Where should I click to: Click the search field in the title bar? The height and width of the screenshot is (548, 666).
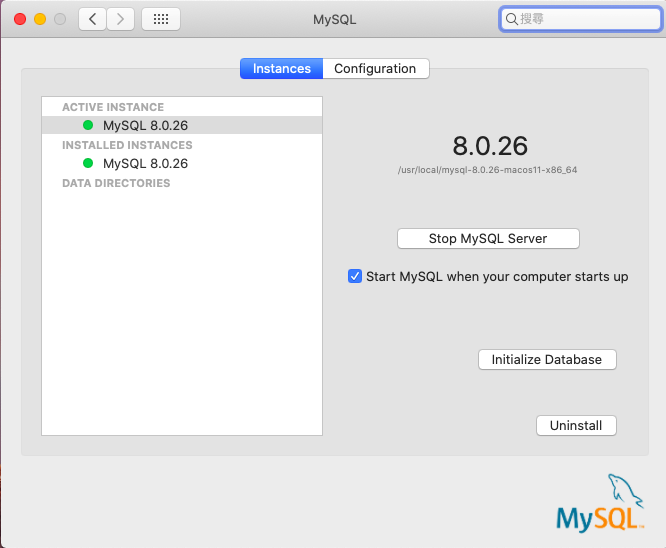580,19
